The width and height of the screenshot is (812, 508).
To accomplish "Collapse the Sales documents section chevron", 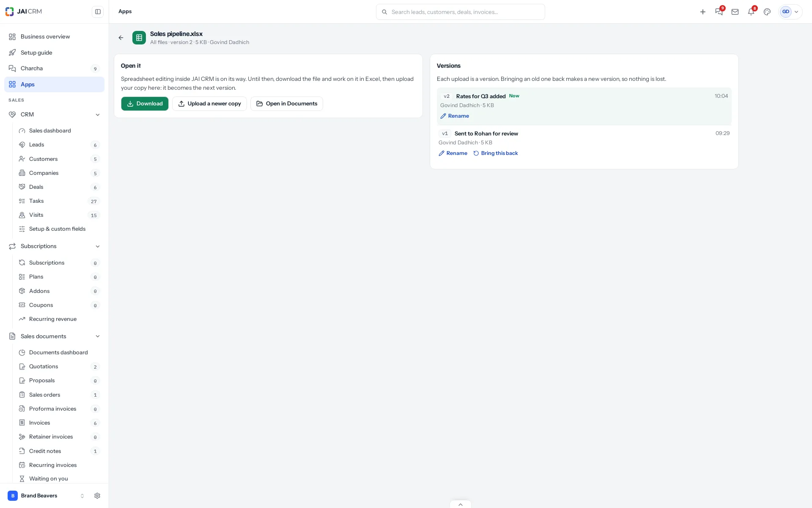I will pos(98,337).
